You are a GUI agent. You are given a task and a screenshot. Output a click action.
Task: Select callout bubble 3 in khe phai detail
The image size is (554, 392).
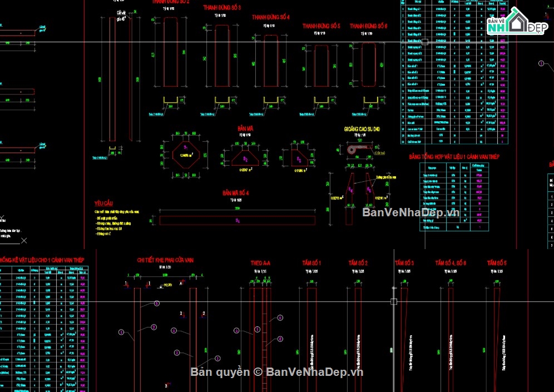(x=177, y=353)
